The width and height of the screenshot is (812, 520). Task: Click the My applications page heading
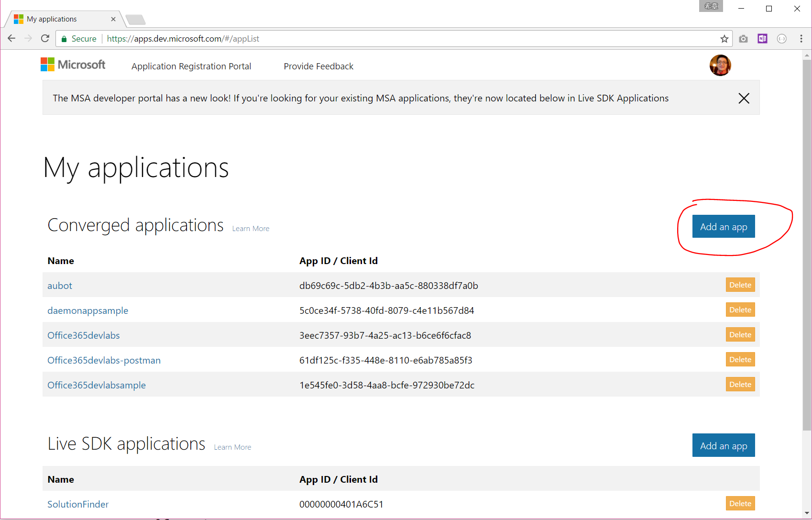(136, 168)
